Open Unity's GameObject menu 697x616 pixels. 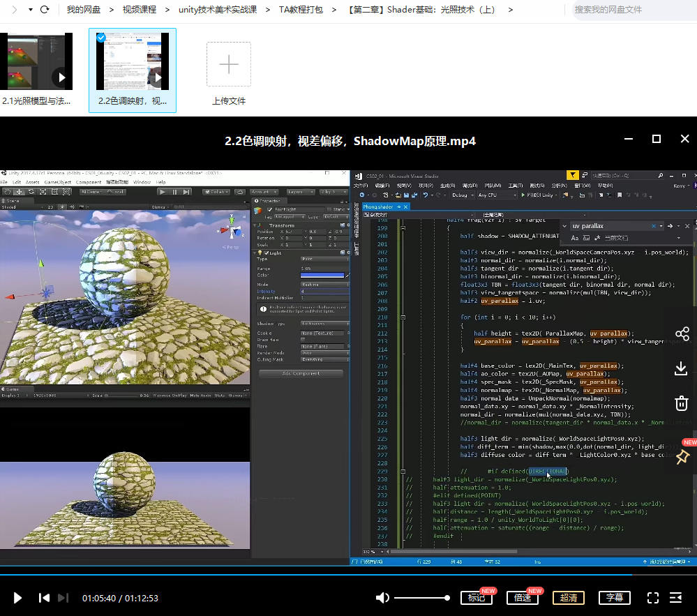(58, 182)
